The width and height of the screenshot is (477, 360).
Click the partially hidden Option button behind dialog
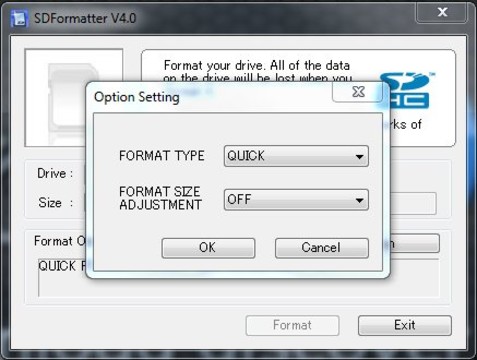[415, 243]
